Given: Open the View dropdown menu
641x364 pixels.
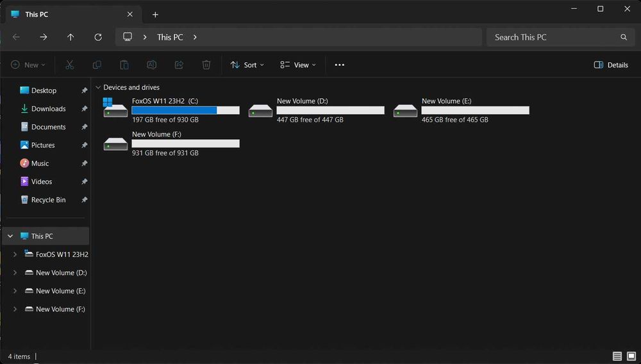Looking at the screenshot, I should [x=298, y=65].
